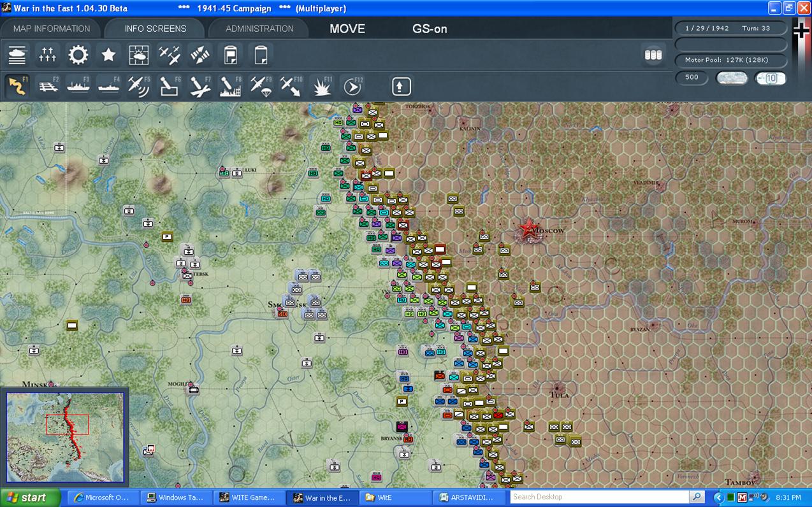This screenshot has width=812, height=507.
Task: Select the Moscow red star city
Action: [x=528, y=229]
